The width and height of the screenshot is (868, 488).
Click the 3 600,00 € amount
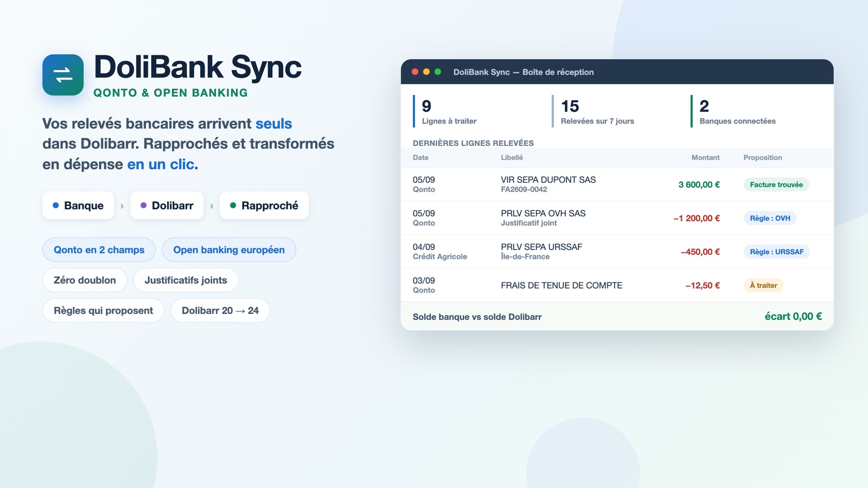699,185
